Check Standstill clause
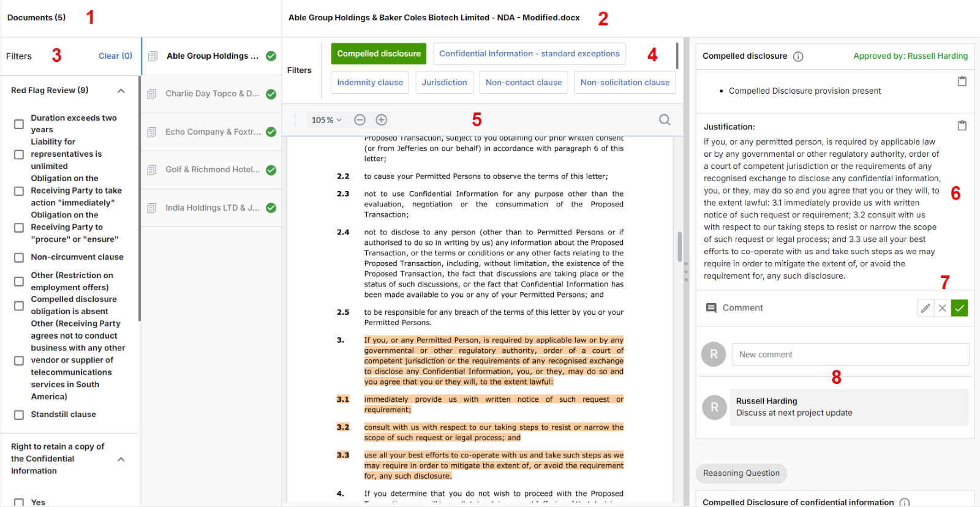Image resolution: width=980 pixels, height=507 pixels. click(19, 415)
